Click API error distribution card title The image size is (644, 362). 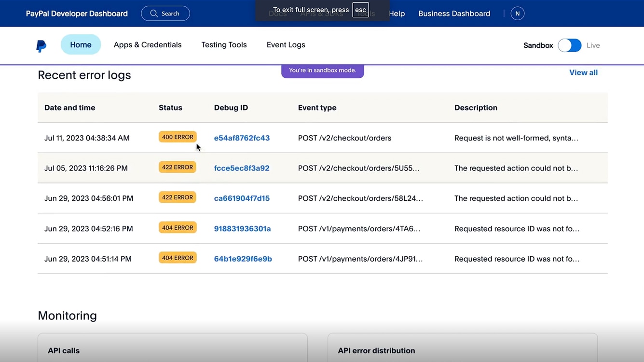pyautogui.click(x=376, y=351)
